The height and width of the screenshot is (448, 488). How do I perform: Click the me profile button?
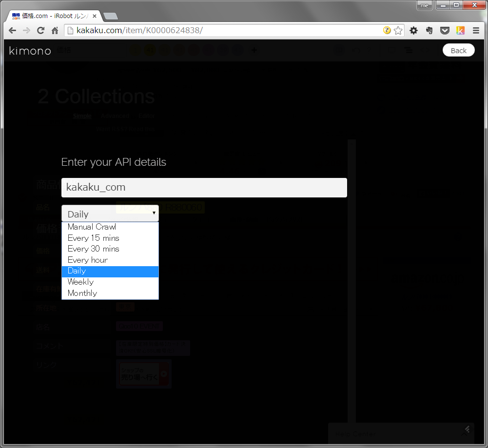[425, 5]
